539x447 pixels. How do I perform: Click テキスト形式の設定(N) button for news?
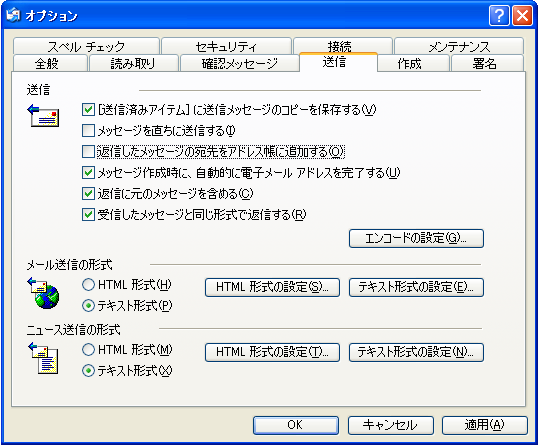point(416,352)
